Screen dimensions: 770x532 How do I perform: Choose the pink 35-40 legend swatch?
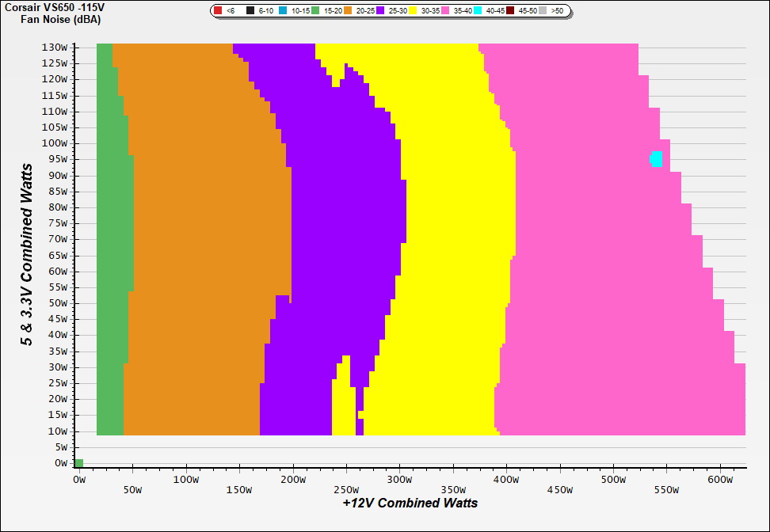[445, 11]
